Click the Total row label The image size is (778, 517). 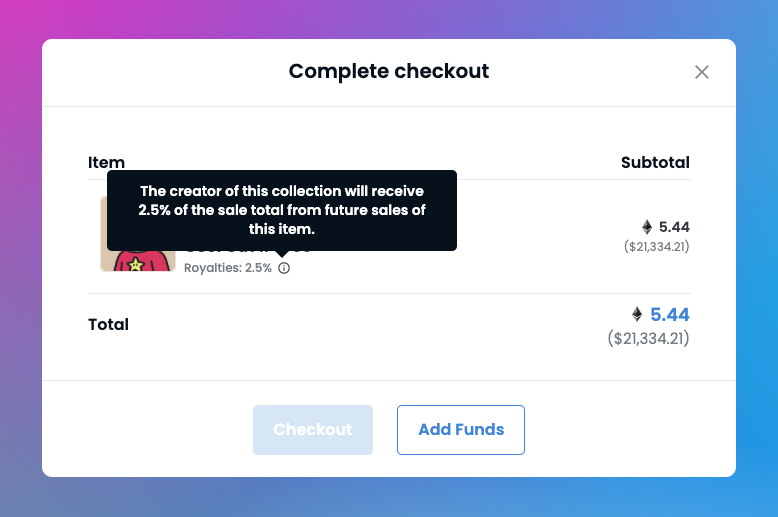coord(108,324)
